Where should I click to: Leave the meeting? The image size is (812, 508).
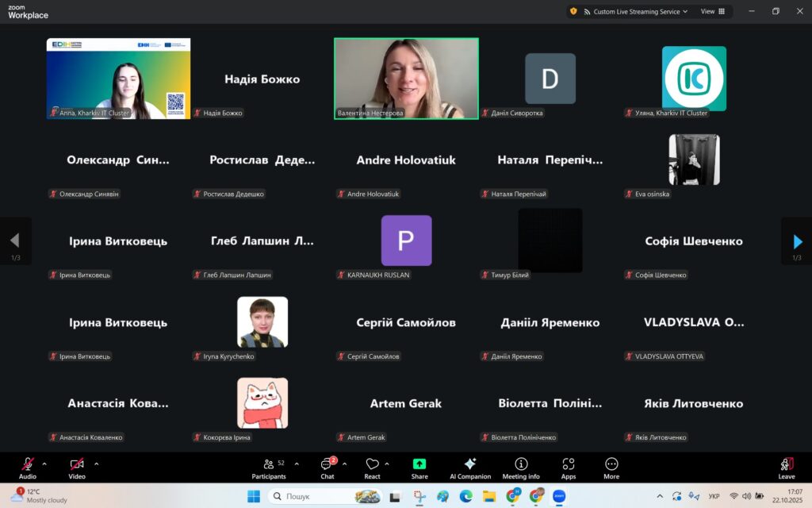coord(786,467)
